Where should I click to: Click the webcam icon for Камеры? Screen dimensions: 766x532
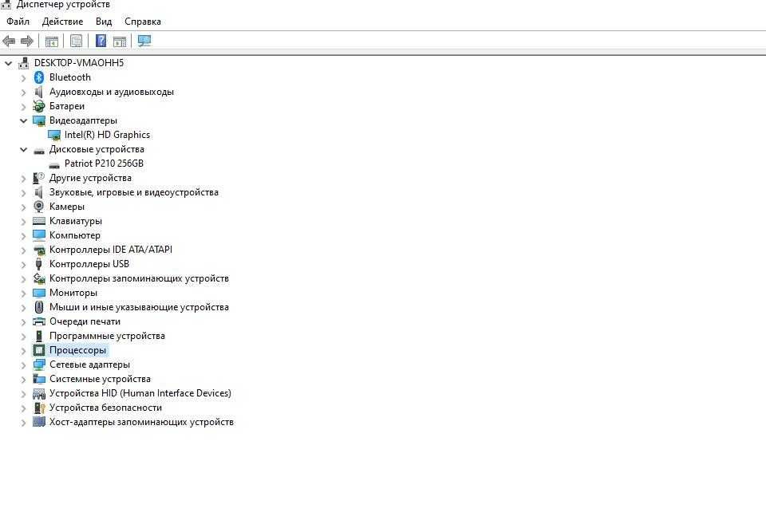39,206
